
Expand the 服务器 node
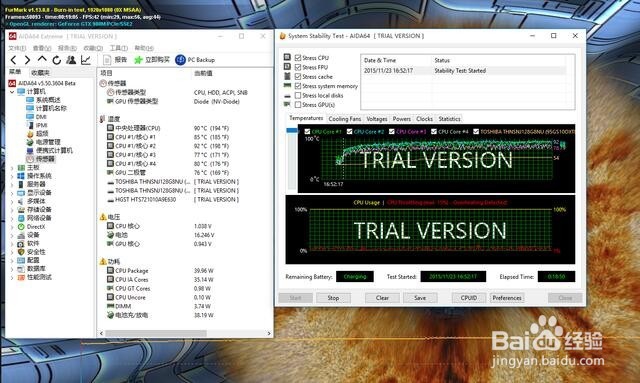(12, 184)
